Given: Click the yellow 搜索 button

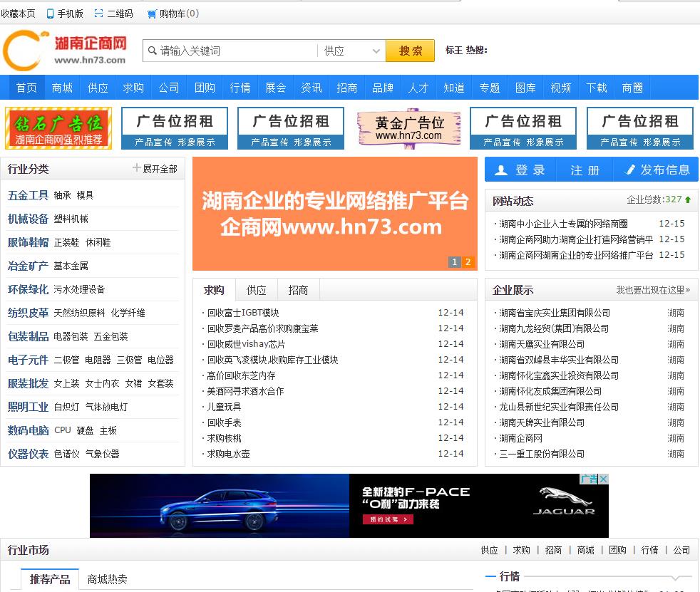Looking at the screenshot, I should tap(411, 51).
